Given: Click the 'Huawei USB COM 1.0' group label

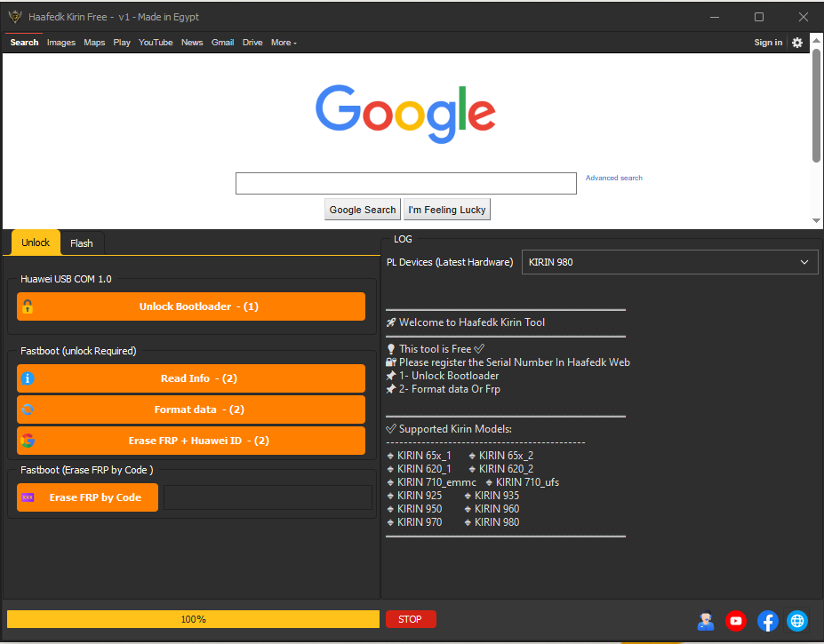Looking at the screenshot, I should [66, 279].
